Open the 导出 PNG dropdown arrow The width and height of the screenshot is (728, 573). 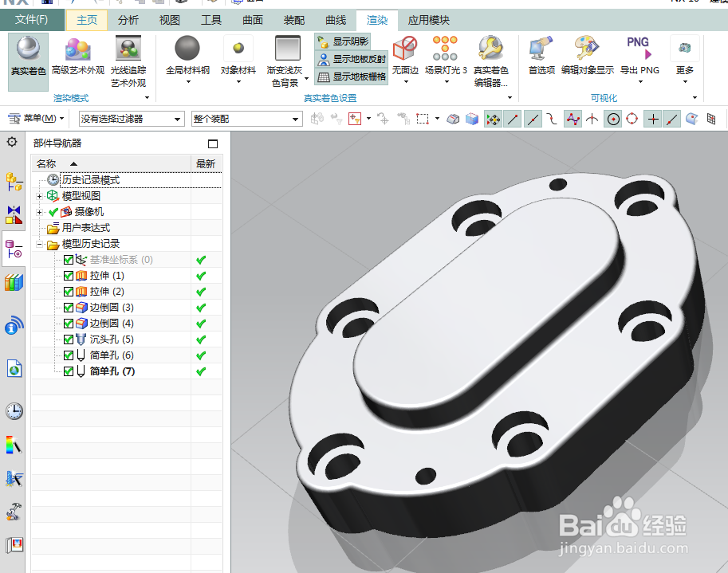coord(640,82)
